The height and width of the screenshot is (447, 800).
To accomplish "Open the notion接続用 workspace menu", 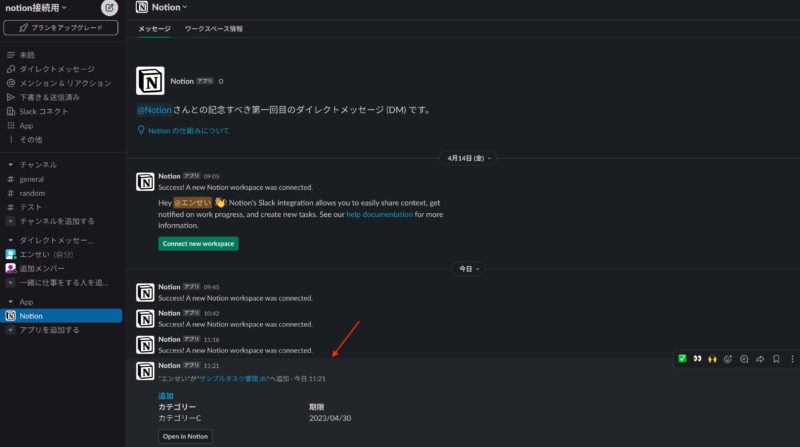I will [x=36, y=8].
